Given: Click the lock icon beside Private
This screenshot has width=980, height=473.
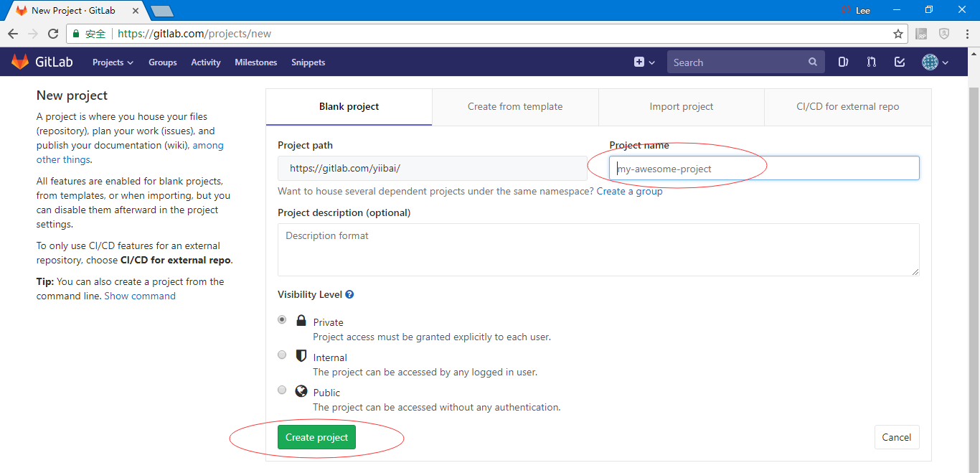Looking at the screenshot, I should click(x=301, y=320).
